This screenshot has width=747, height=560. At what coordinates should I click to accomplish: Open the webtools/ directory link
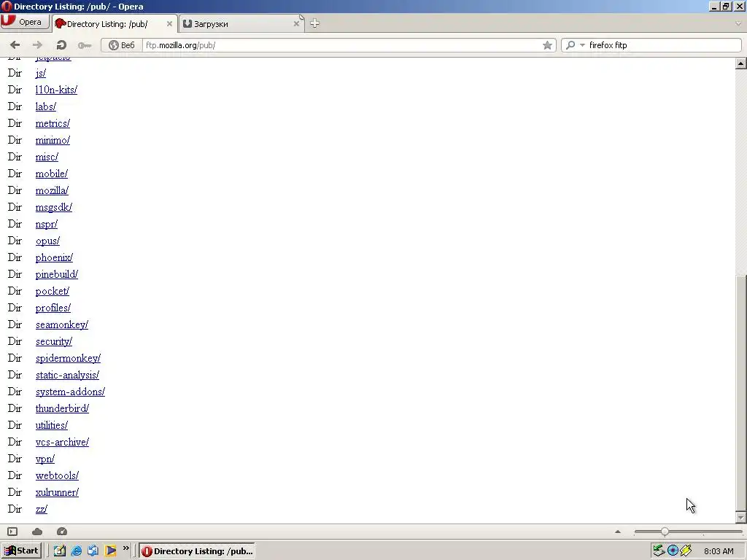[x=57, y=475]
